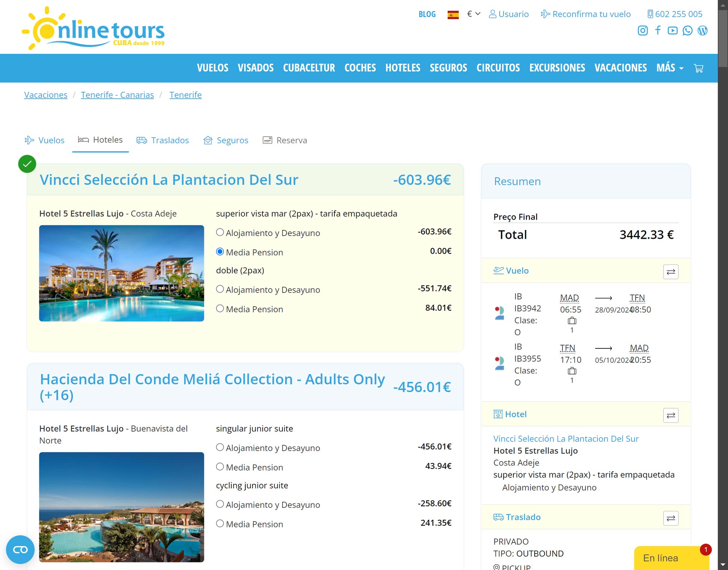Select Media Pension for singular junior suite

click(220, 467)
